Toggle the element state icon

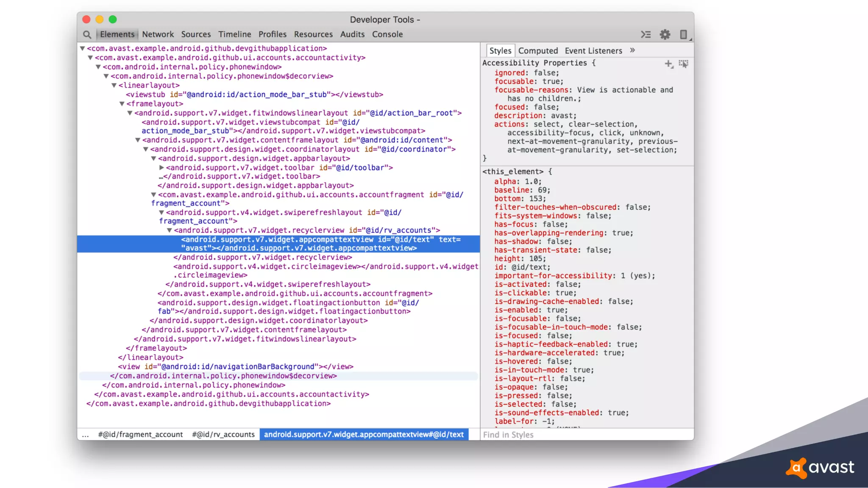coord(683,64)
